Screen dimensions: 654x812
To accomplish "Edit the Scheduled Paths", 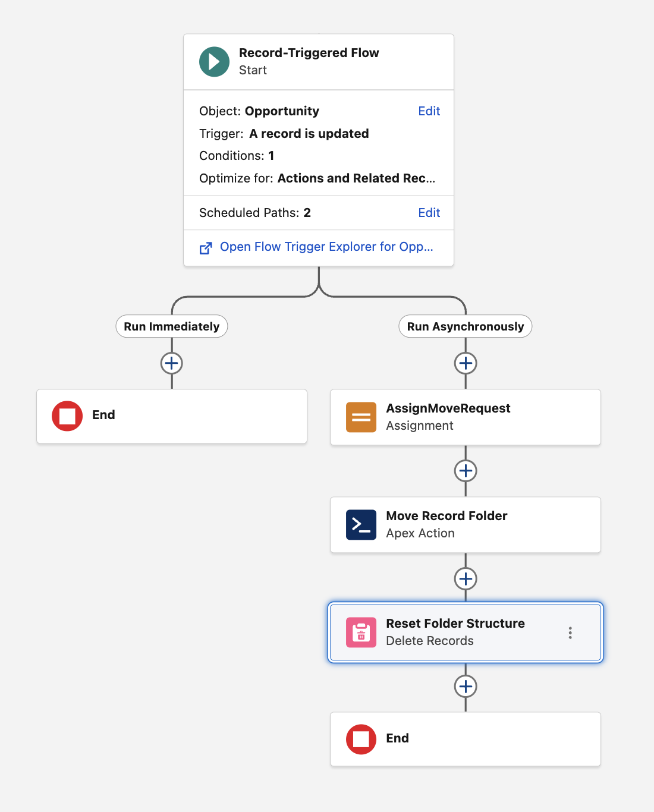I will click(429, 213).
